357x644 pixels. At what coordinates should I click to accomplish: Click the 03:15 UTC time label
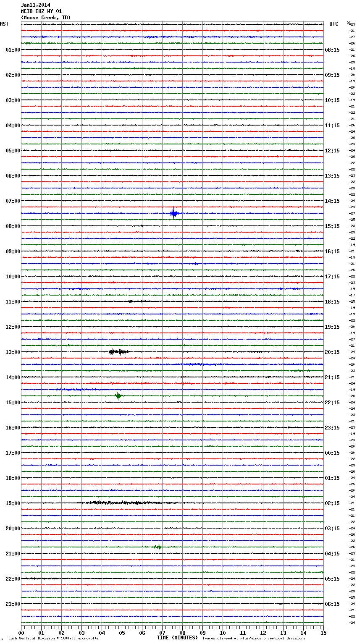(x=332, y=529)
